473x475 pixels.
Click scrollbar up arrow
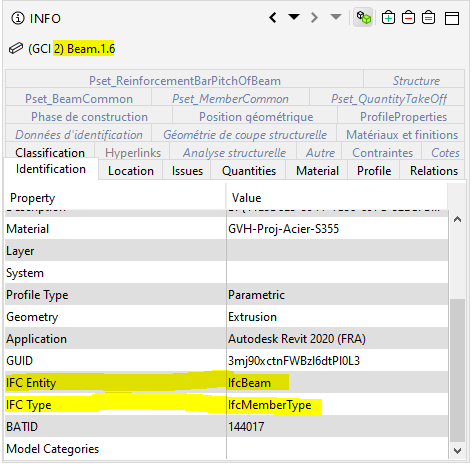457,219
